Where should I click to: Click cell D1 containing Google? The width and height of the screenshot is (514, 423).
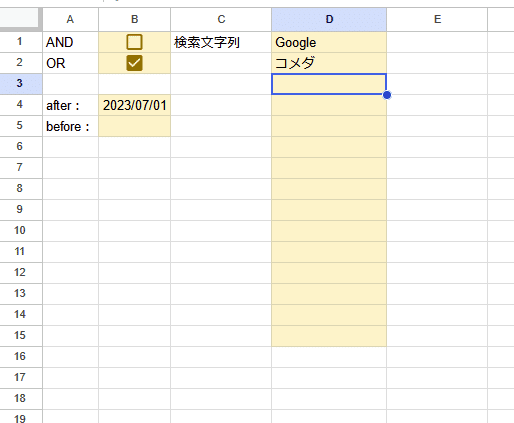pyautogui.click(x=329, y=42)
